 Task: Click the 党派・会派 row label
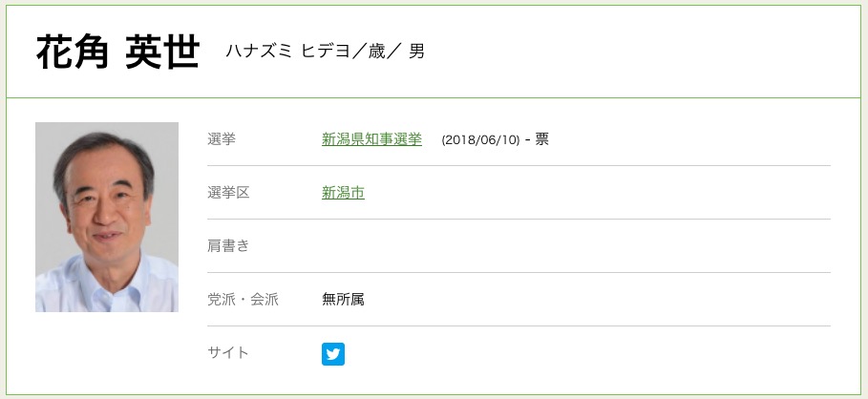click(243, 300)
